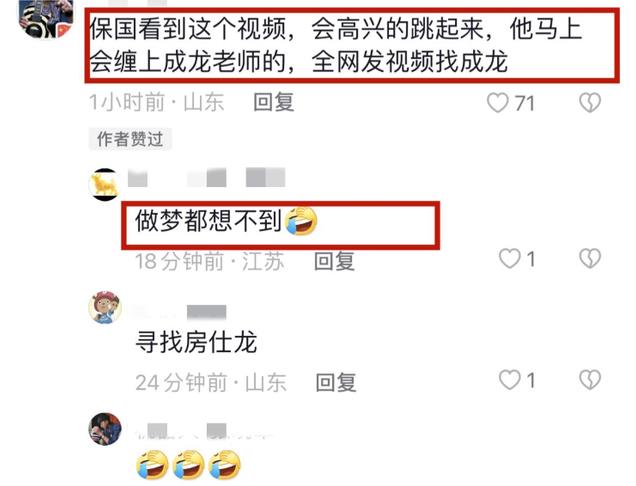Like the 做梦都想不到 reply
This screenshot has width=636, height=486.
tap(509, 258)
